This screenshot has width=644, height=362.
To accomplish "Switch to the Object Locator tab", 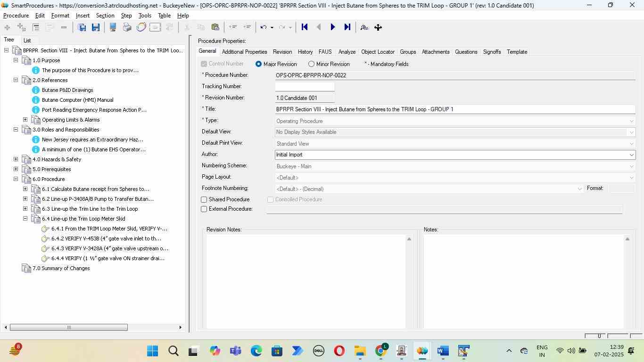I will pyautogui.click(x=378, y=52).
